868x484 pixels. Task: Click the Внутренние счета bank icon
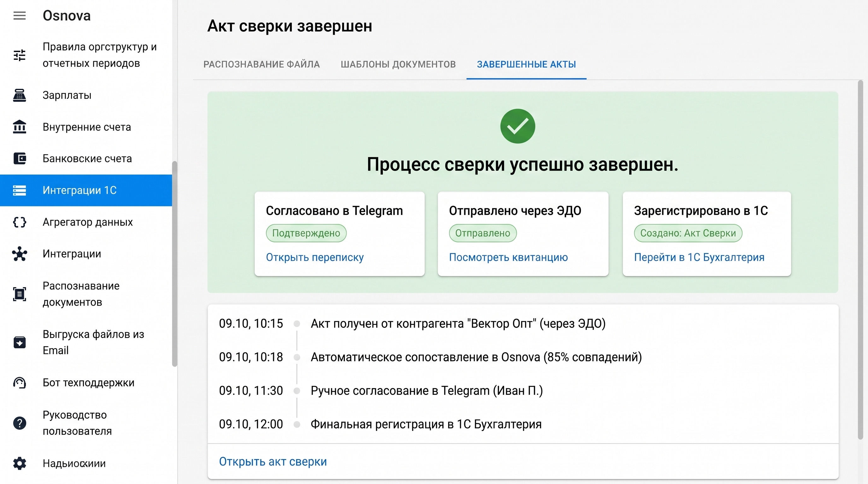(20, 127)
